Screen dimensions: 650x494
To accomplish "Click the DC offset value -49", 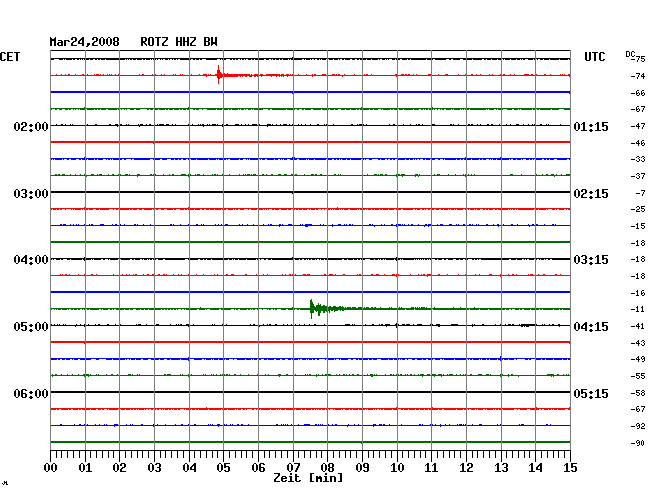I will tap(638, 359).
